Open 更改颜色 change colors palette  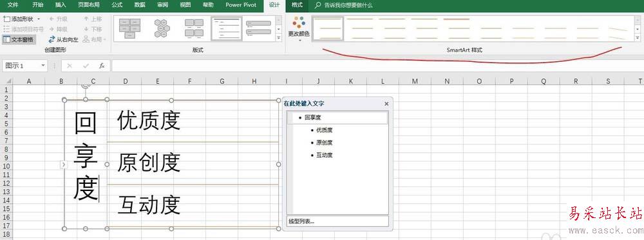coord(299,28)
